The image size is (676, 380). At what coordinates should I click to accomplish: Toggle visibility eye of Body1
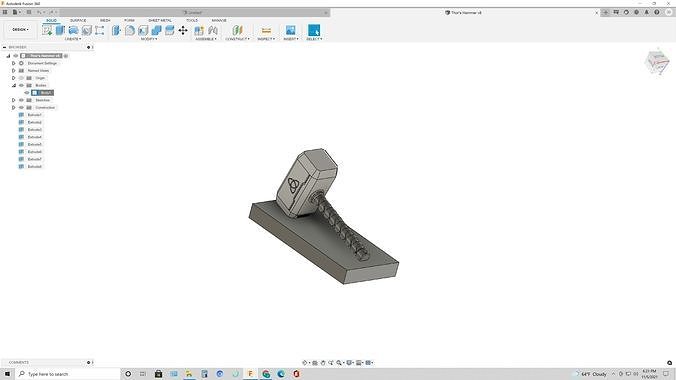(x=27, y=93)
